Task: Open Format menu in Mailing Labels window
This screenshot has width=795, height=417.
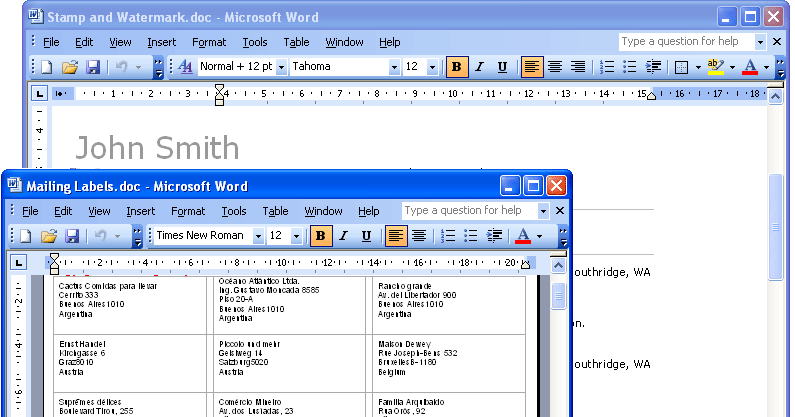Action: tap(188, 211)
